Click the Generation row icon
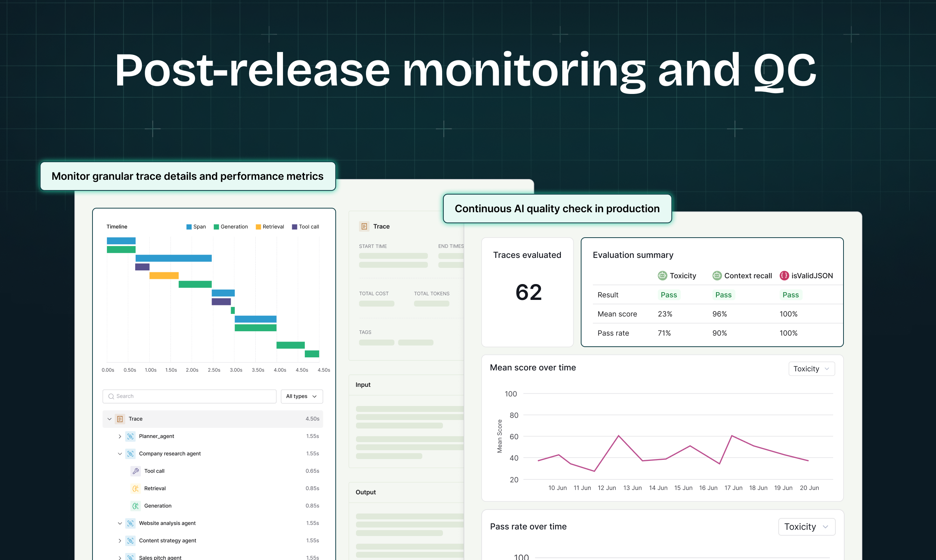This screenshot has width=936, height=560. pyautogui.click(x=136, y=506)
